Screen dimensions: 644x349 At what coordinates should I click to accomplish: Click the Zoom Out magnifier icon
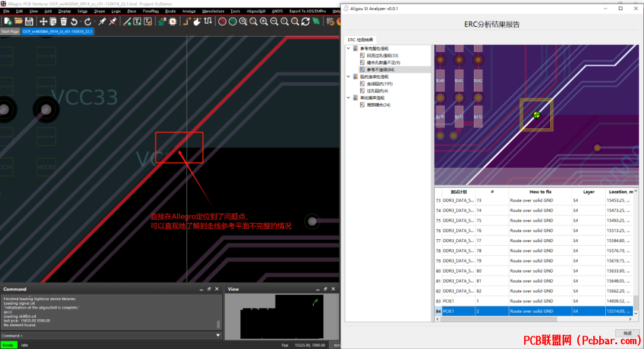[274, 21]
